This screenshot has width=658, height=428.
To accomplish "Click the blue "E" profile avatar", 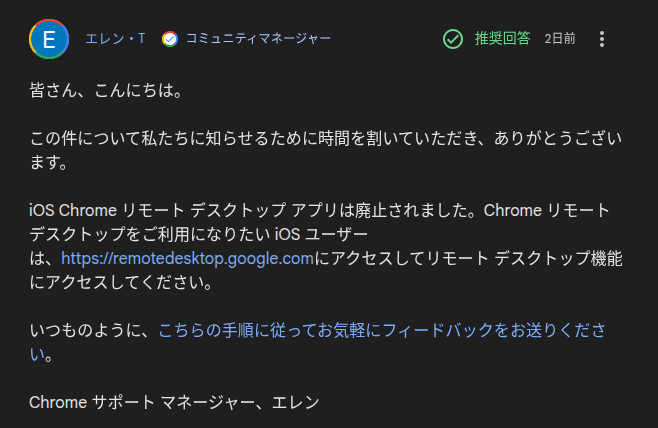I will pyautogui.click(x=49, y=39).
